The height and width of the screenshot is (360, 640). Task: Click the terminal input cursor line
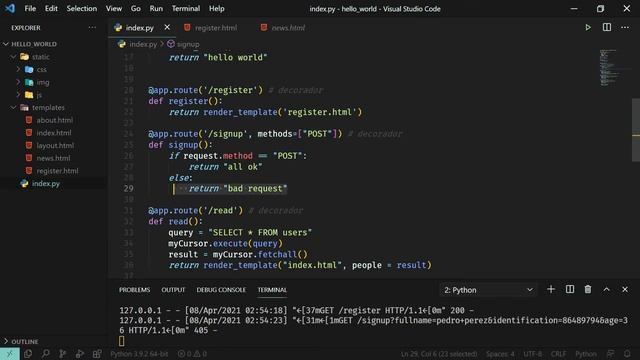(x=122, y=341)
